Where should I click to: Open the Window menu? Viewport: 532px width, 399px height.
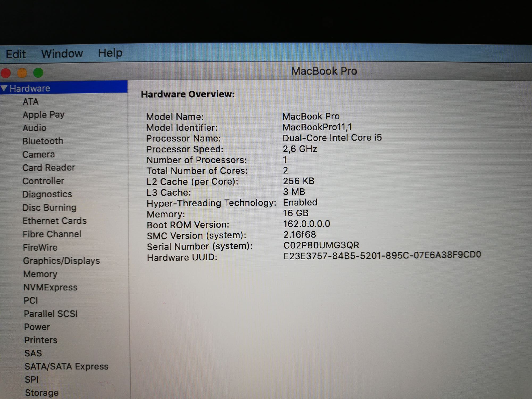[62, 53]
